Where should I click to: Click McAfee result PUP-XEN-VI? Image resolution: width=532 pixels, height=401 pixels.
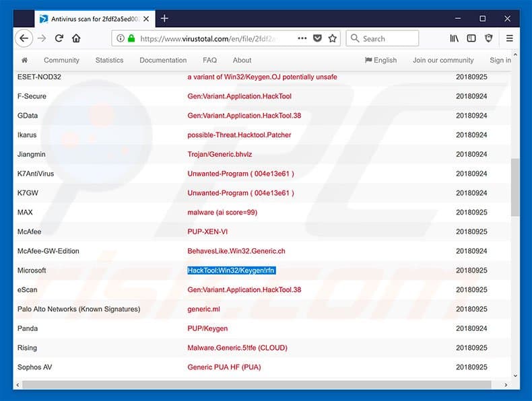[207, 231]
